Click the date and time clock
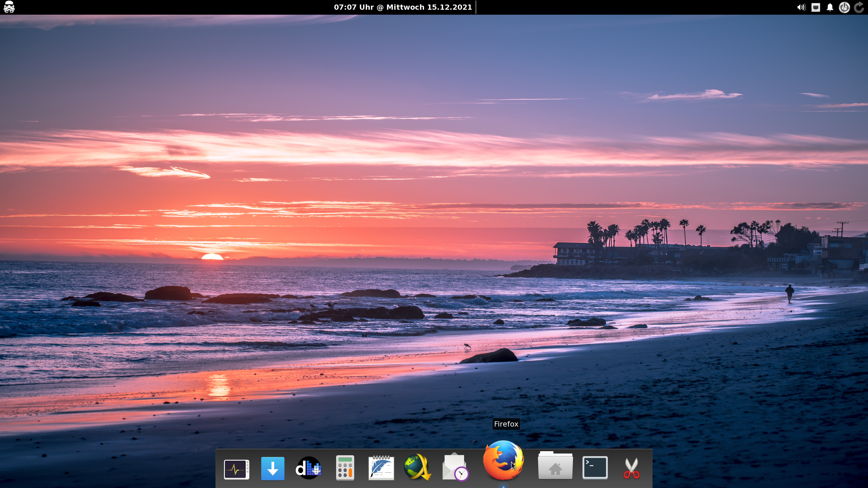The image size is (868, 488). tap(403, 7)
